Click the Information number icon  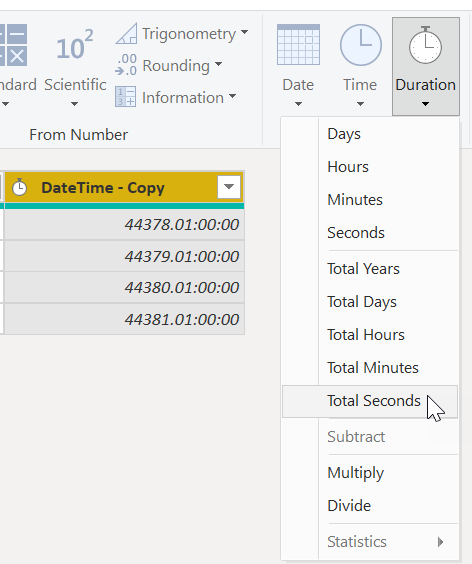point(125,96)
